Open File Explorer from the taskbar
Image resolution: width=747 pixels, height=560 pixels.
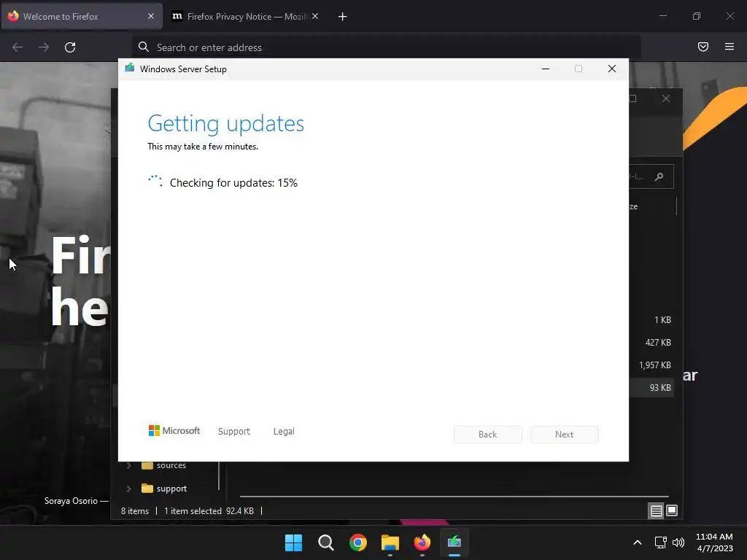pos(390,542)
